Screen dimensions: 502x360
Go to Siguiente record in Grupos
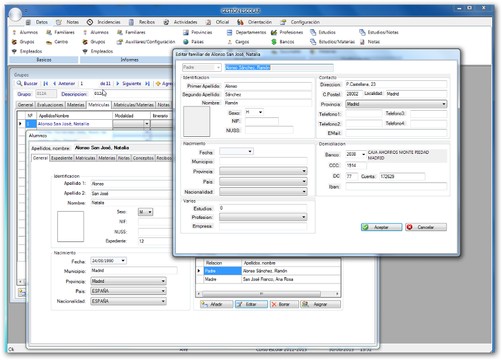pyautogui.click(x=129, y=83)
